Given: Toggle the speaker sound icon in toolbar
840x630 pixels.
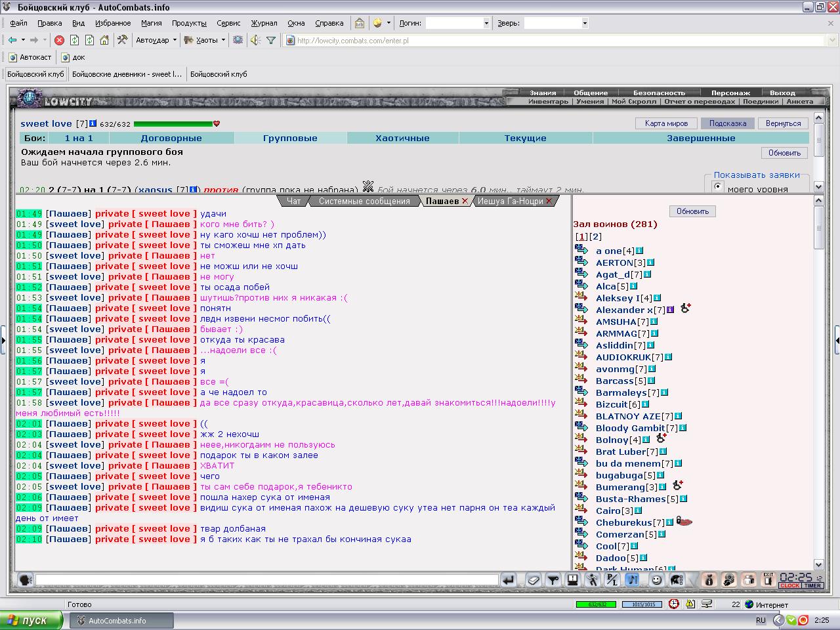Looking at the screenshot, I should [x=255, y=40].
